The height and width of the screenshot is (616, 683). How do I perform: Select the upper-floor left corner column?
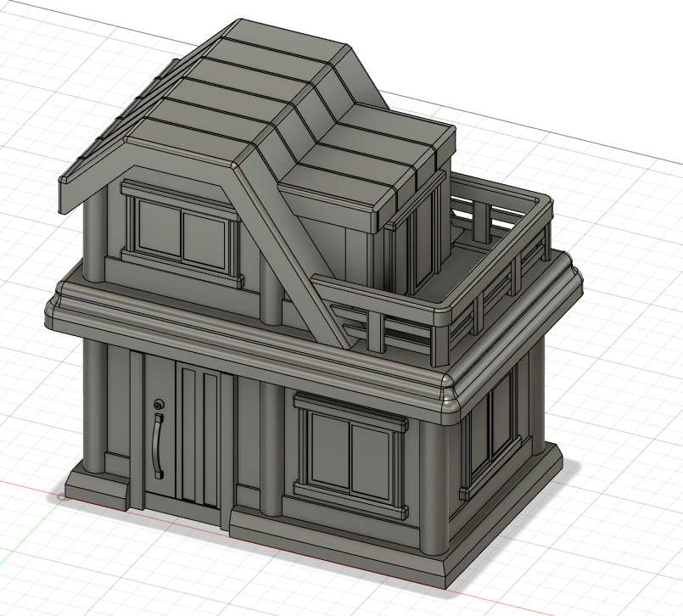[x=94, y=229]
